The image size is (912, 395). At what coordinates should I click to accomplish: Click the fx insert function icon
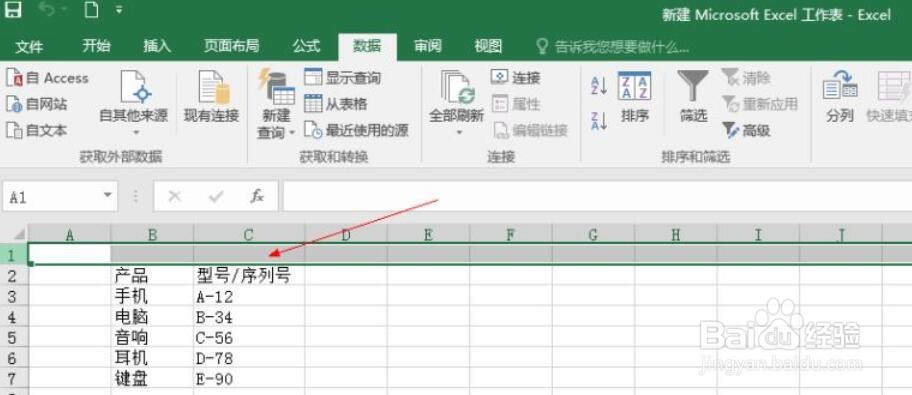pyautogui.click(x=257, y=197)
